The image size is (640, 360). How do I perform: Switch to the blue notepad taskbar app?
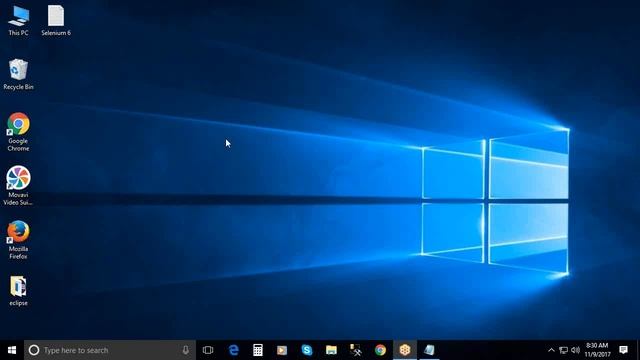point(429,350)
